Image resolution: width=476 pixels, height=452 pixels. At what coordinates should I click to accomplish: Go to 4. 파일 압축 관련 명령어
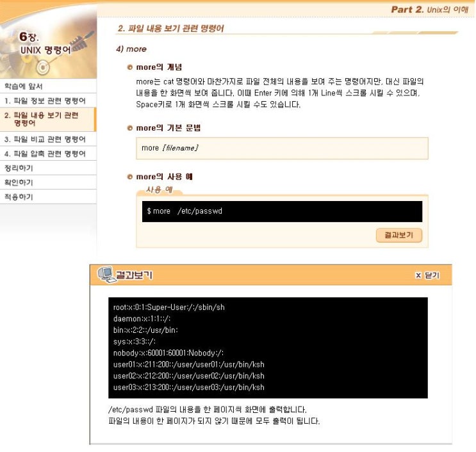(x=48, y=154)
